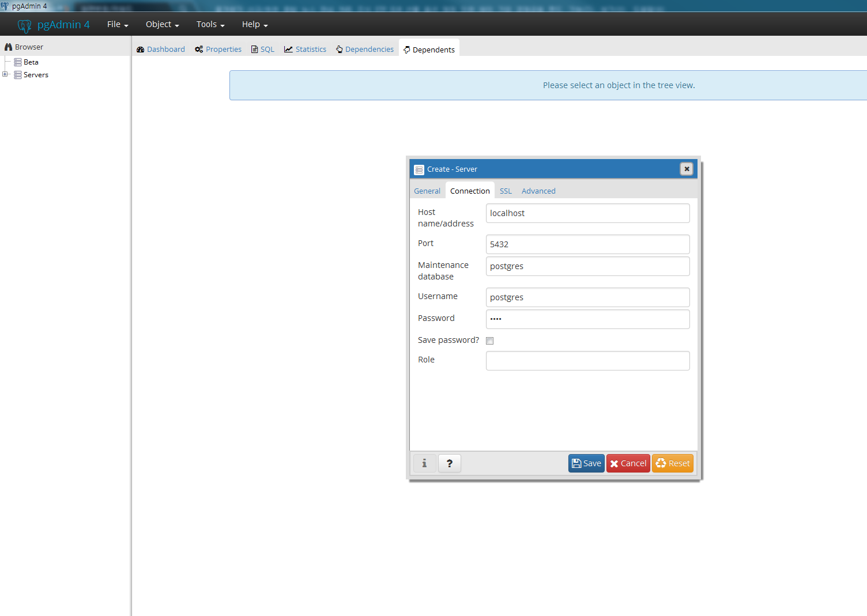Switch to the General tab
The image size is (867, 616).
pyautogui.click(x=427, y=191)
